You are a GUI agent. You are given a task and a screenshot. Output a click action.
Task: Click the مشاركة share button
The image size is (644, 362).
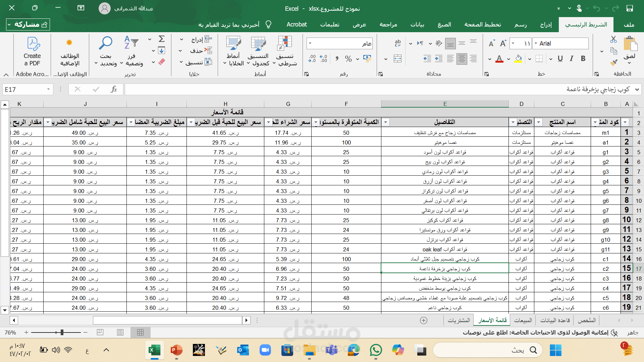[28, 24]
